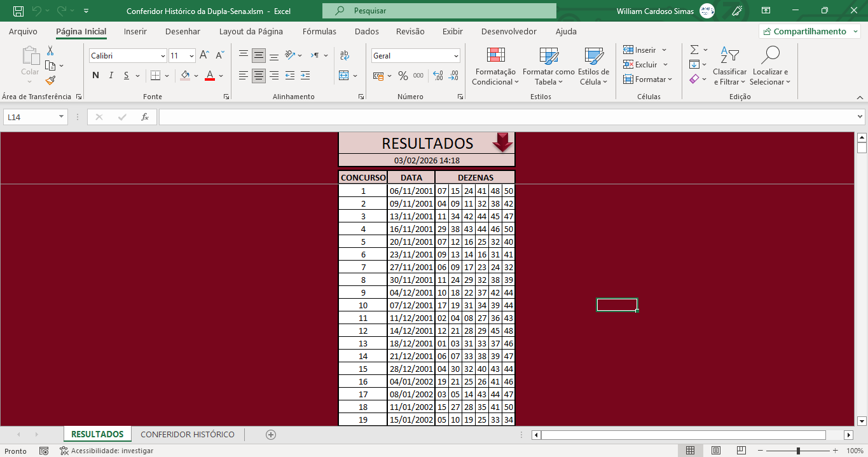Click the Increase Indent icon
This screenshot has height=457, width=868.
click(305, 76)
